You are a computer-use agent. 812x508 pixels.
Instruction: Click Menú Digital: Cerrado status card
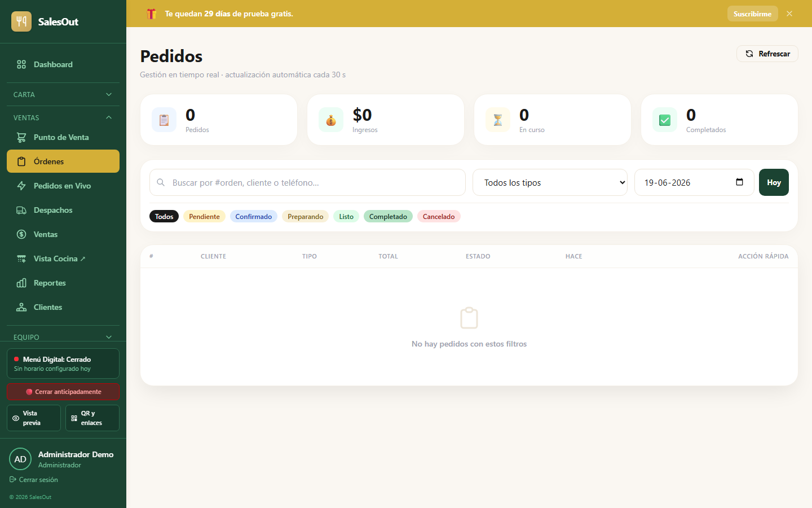[x=63, y=364]
